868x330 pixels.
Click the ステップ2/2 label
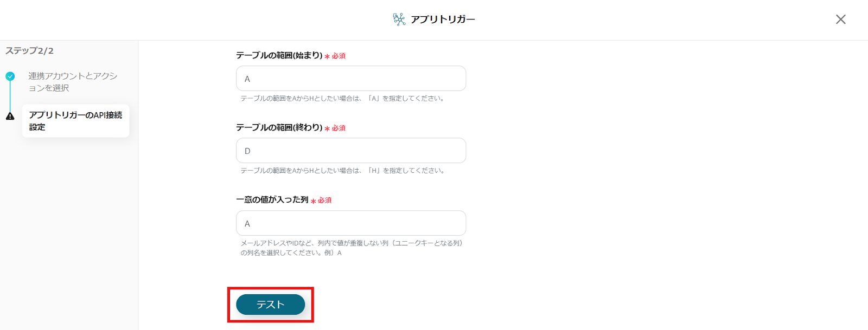[30, 51]
